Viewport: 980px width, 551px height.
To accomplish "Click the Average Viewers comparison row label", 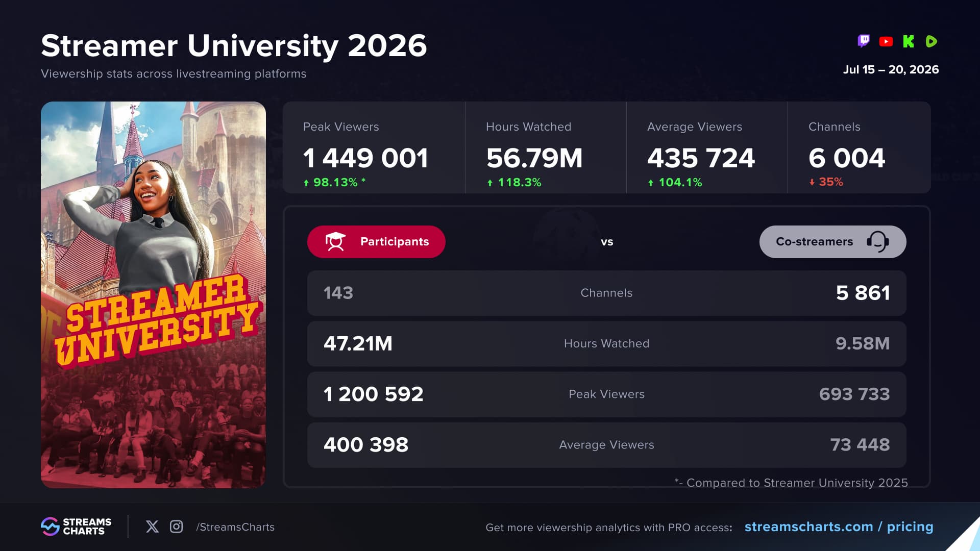I will (x=606, y=445).
